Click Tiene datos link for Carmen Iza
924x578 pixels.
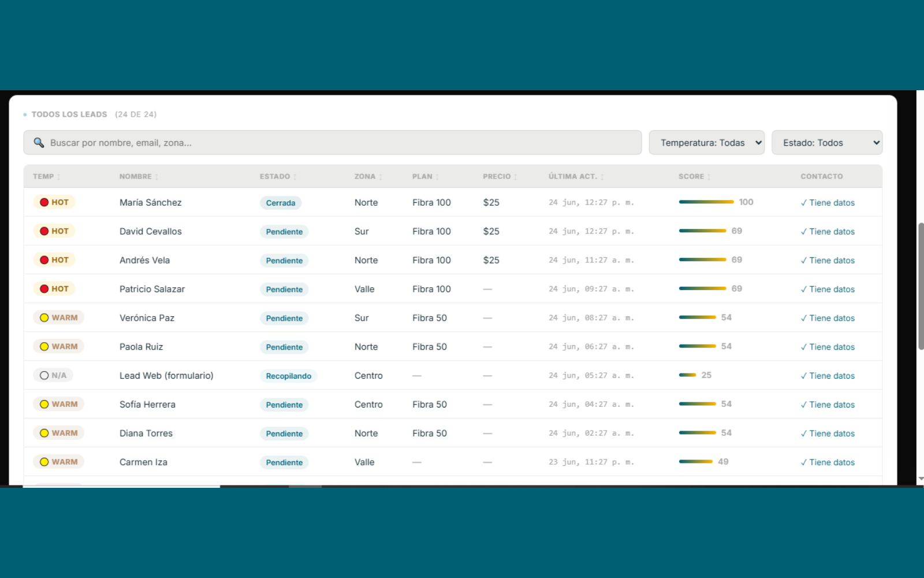pyautogui.click(x=828, y=462)
